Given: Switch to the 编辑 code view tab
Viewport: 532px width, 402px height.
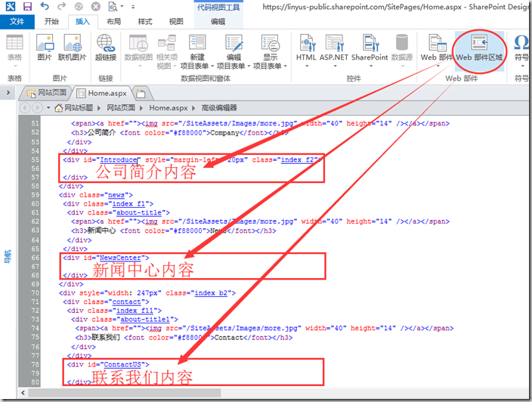Looking at the screenshot, I should (218, 22).
